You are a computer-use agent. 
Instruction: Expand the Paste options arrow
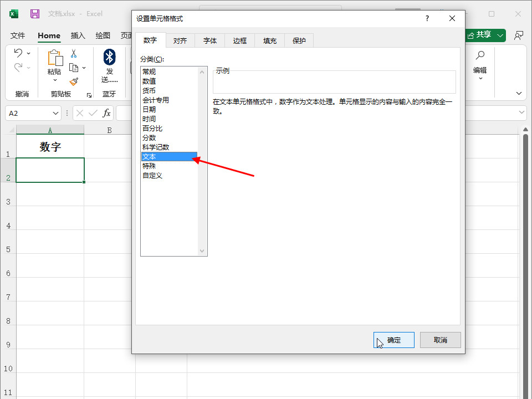55,80
